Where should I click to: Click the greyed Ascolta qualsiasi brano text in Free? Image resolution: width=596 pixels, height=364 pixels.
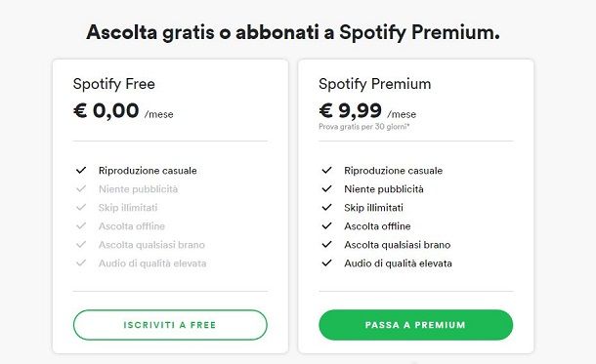(151, 245)
